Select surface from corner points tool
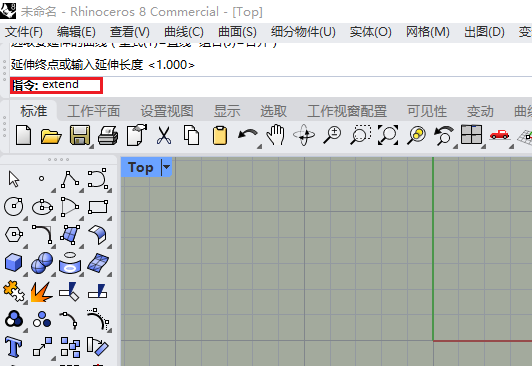The image size is (532, 366). [x=70, y=234]
